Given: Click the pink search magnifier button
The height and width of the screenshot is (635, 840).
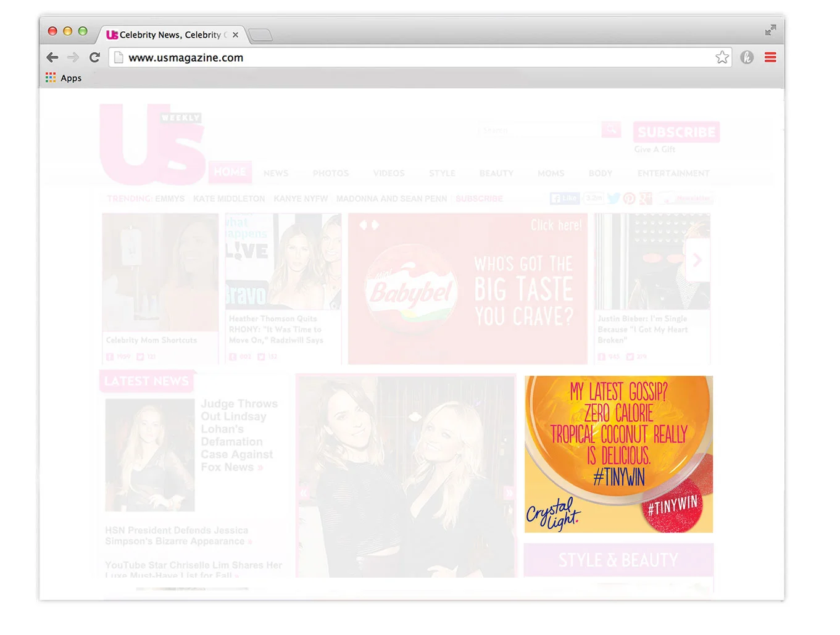Looking at the screenshot, I should (611, 130).
